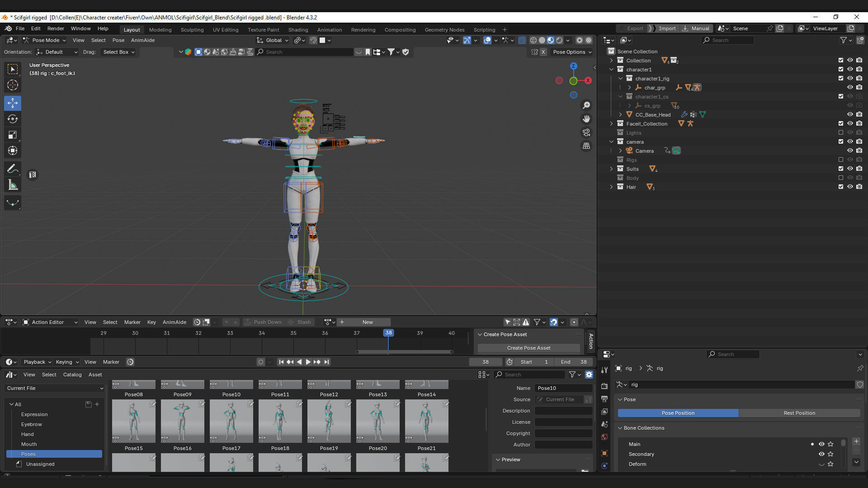
Task: Switch to the Sculpting workspace tab
Action: (x=192, y=30)
